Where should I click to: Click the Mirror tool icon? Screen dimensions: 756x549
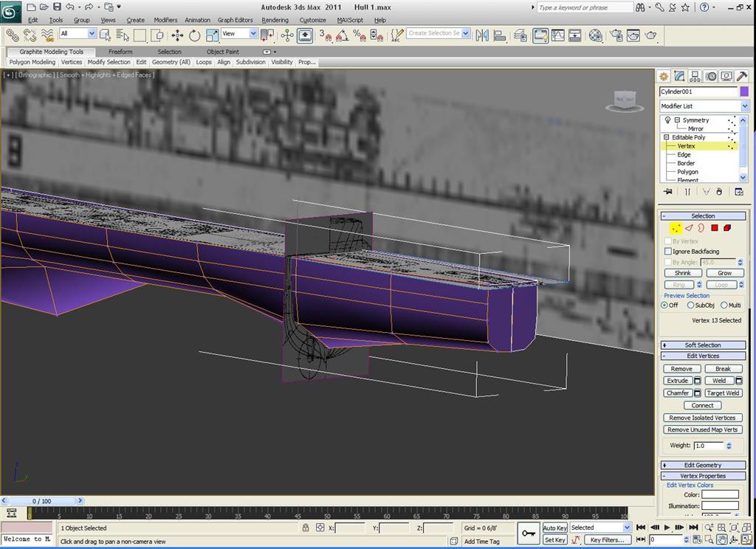point(482,35)
